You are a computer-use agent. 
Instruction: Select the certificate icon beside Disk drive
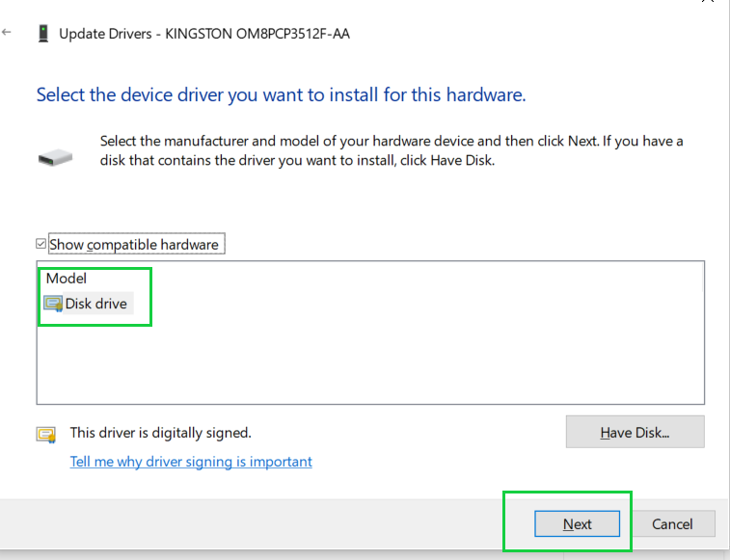click(53, 304)
